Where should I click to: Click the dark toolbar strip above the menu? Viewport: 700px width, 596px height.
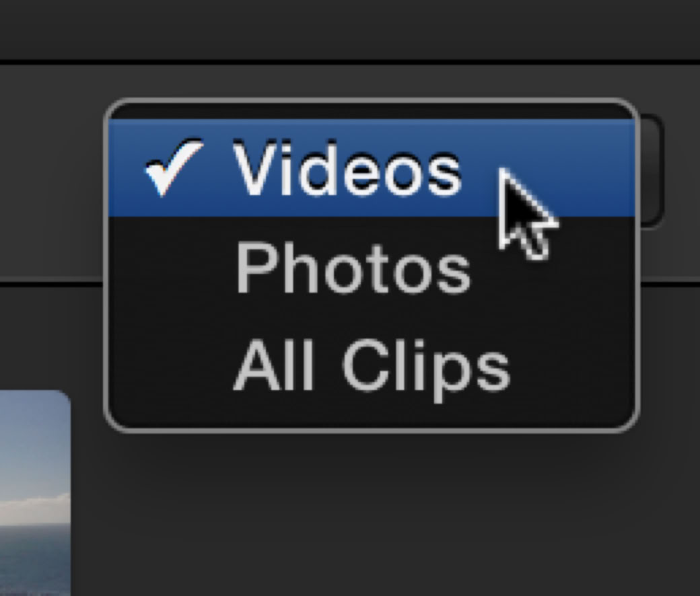tap(350, 29)
